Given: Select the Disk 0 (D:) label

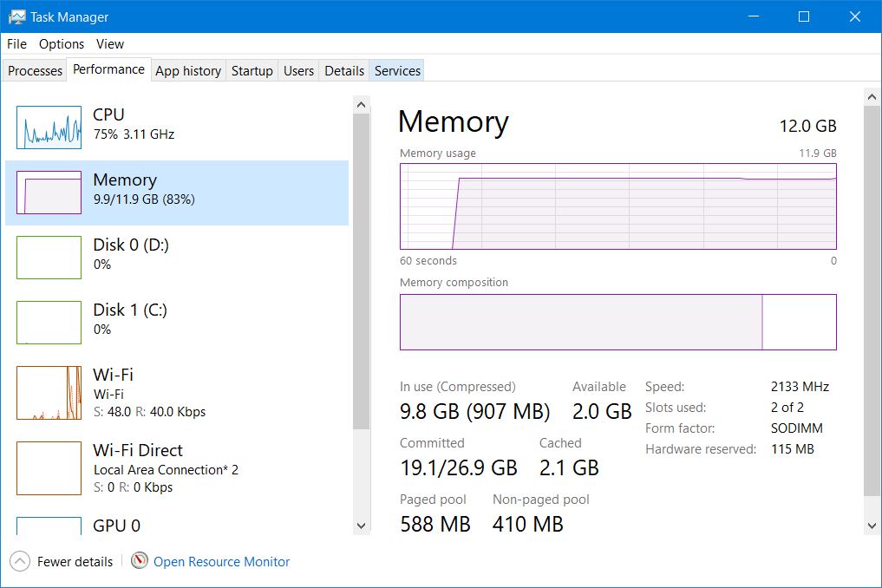Looking at the screenshot, I should tap(131, 245).
